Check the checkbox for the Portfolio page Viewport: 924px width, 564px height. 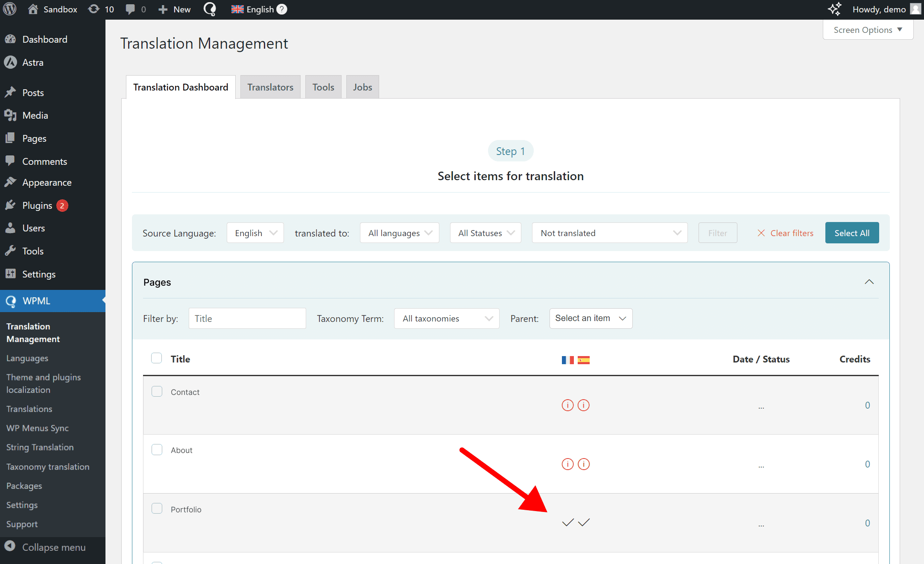coord(157,508)
